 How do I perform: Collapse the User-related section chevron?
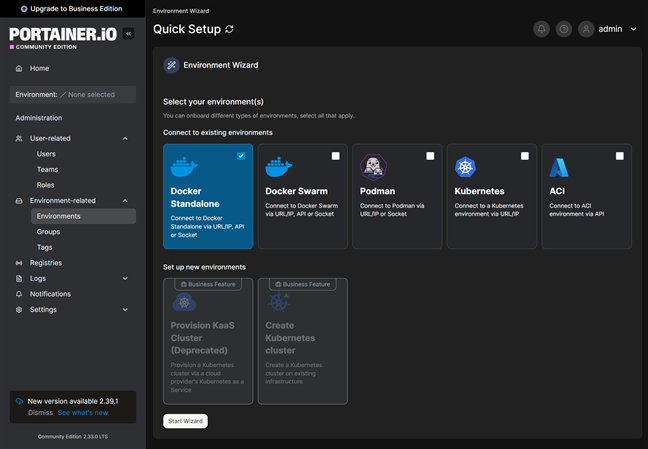click(125, 139)
